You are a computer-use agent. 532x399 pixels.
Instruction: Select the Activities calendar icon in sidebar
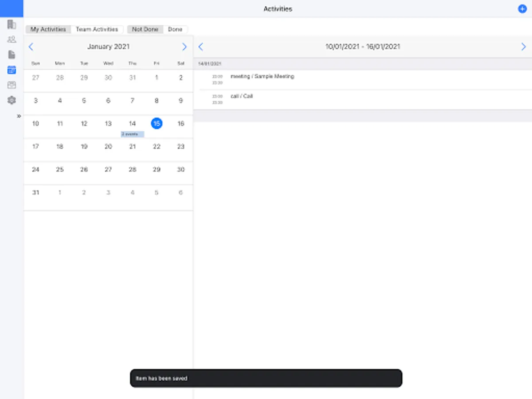click(x=12, y=70)
